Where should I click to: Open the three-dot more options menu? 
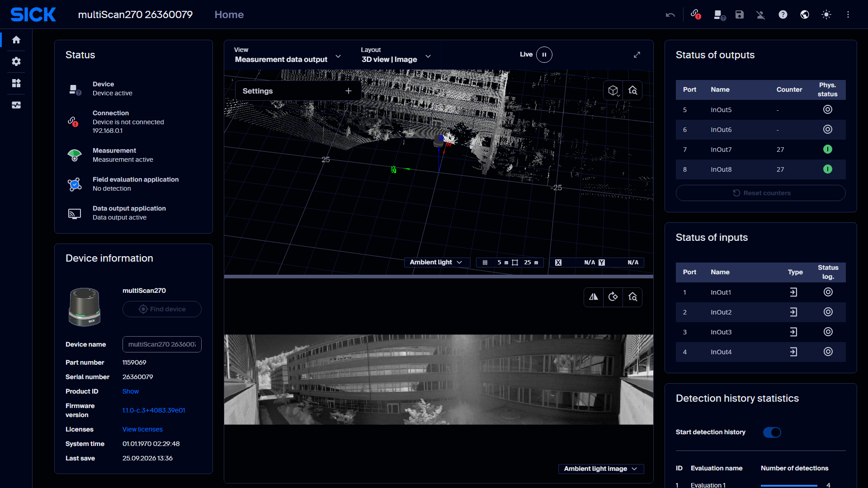848,14
